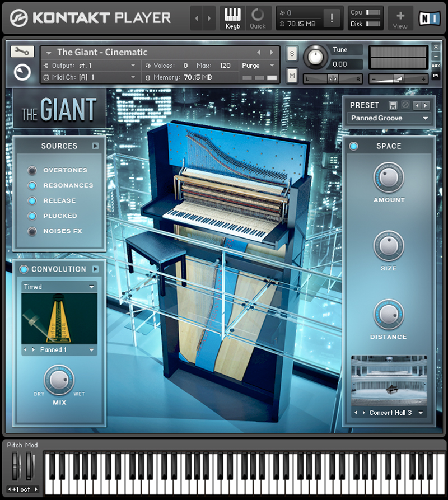Adjust the instrument volume slider
Image resolution: width=448 pixels, height=500 pixels.
coord(398,78)
